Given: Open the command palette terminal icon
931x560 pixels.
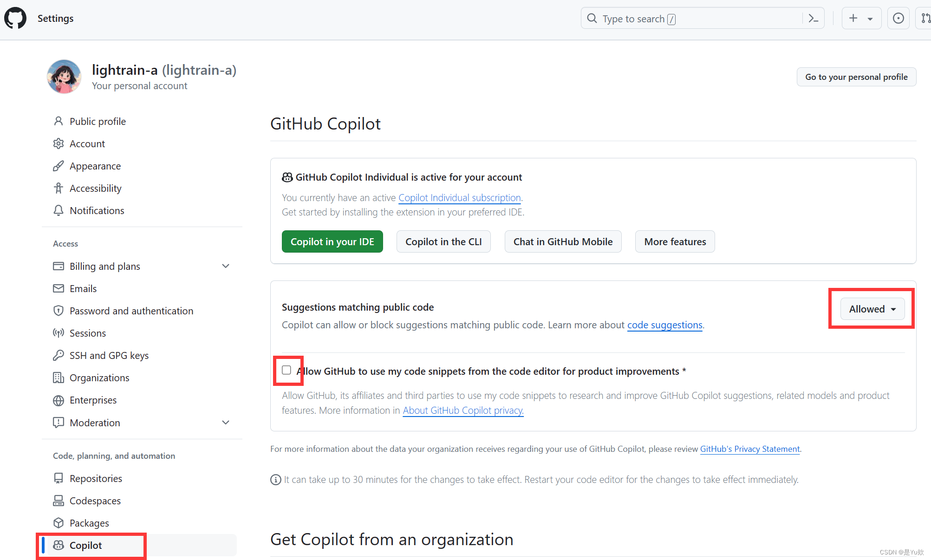Looking at the screenshot, I should [813, 18].
